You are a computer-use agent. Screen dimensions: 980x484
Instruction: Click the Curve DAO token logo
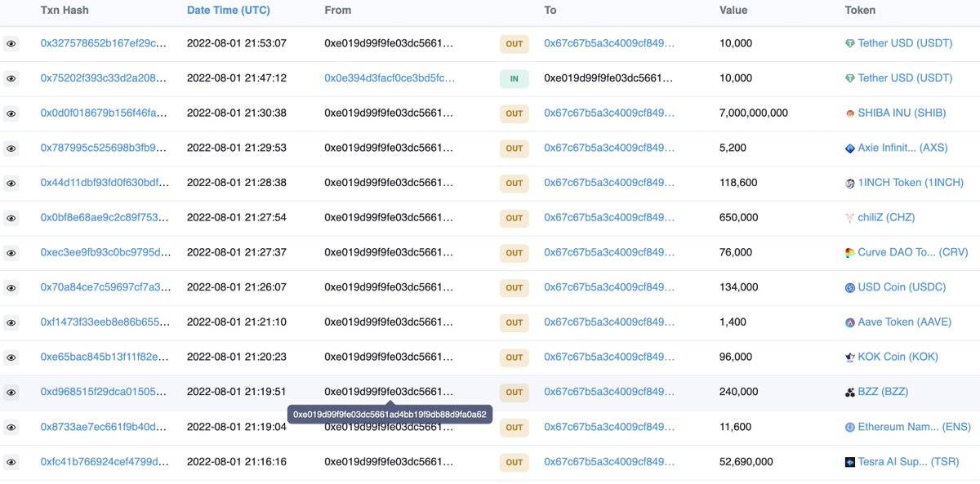click(x=849, y=253)
